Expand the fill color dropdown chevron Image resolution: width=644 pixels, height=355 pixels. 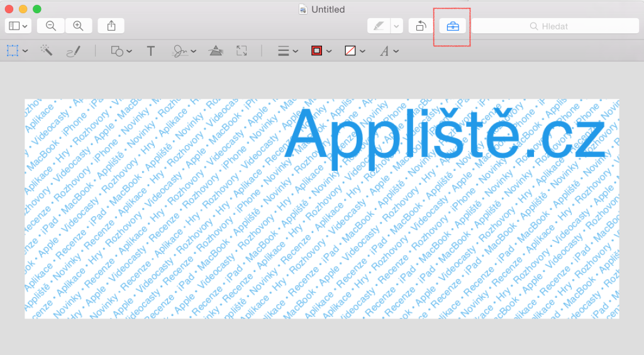(362, 52)
